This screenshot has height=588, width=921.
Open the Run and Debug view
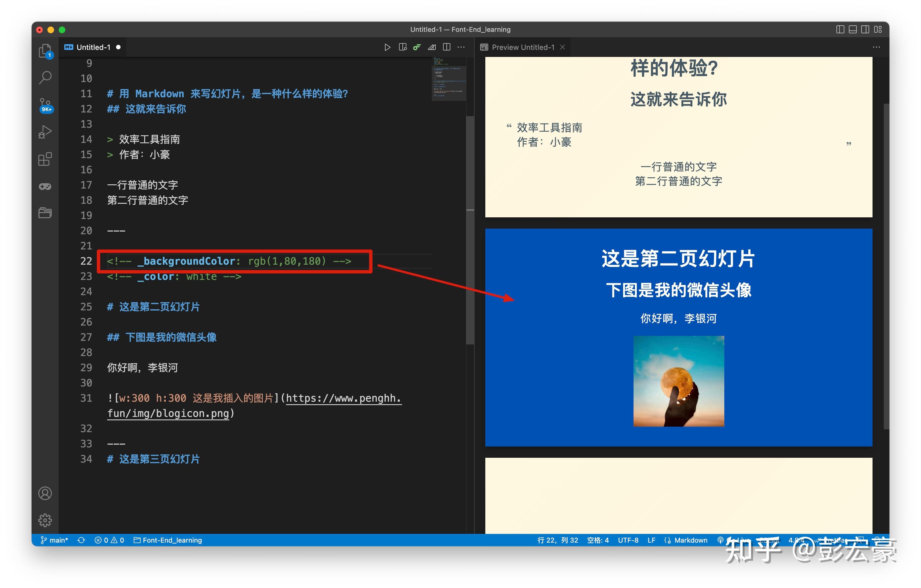46,132
